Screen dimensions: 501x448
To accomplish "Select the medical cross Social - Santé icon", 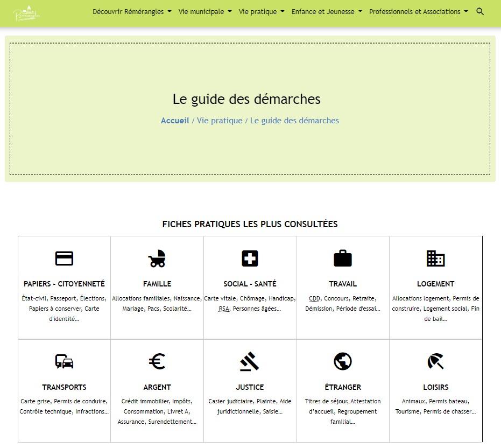I will [250, 258].
